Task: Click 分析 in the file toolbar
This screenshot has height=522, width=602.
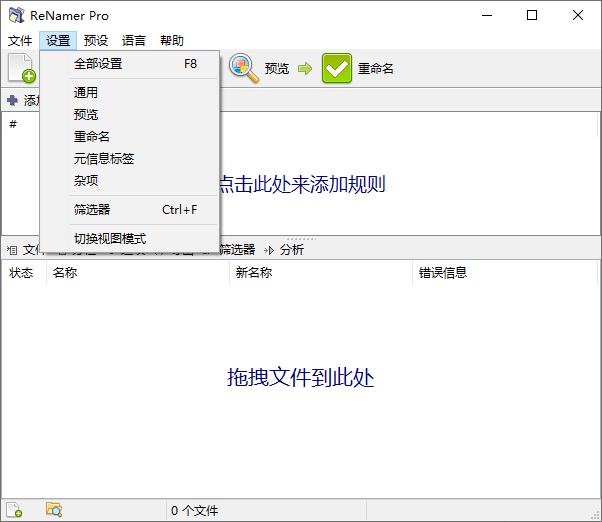Action: click(x=292, y=250)
